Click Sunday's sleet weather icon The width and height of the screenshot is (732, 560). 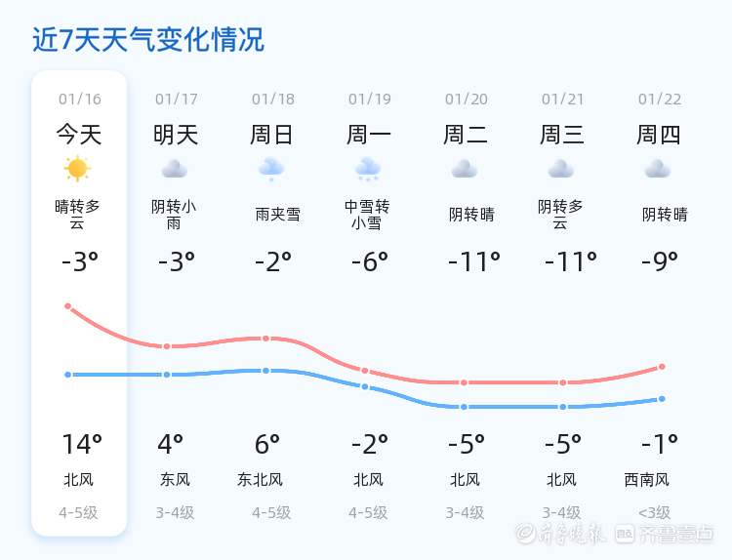(271, 169)
